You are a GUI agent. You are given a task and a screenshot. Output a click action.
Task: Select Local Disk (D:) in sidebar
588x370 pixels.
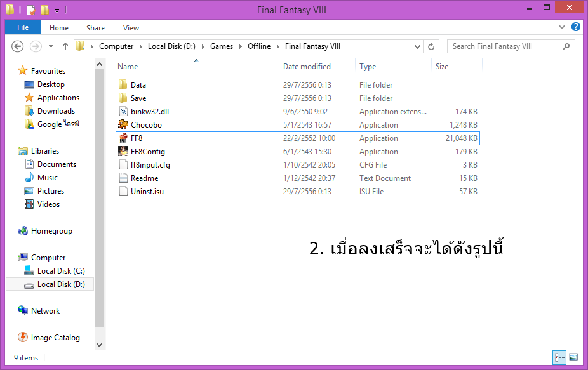(55, 284)
